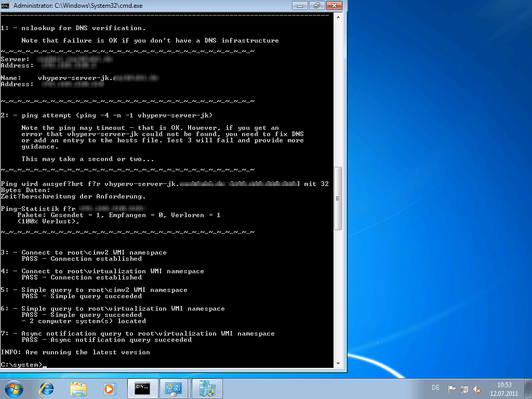Click the console scrollbar up arrow
Viewport: 532px width, 399px height.
click(338, 17)
